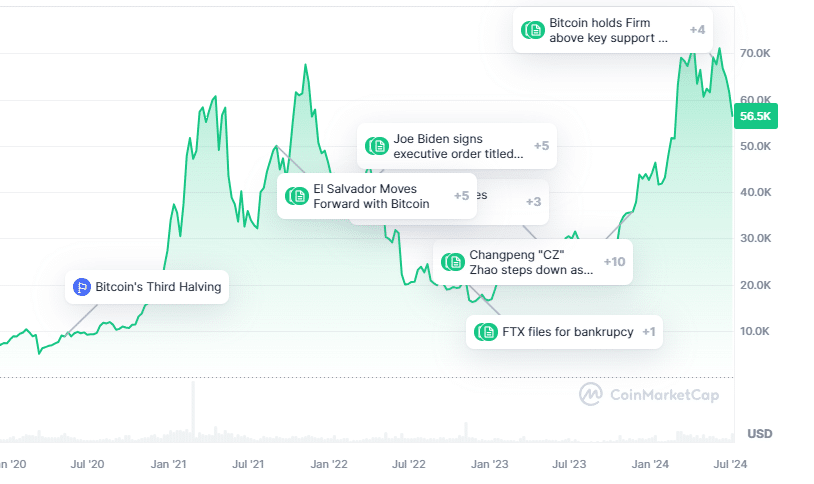Expand +1 counter on FTX bankruptcy card
The width and height of the screenshot is (814, 484).
click(x=649, y=332)
